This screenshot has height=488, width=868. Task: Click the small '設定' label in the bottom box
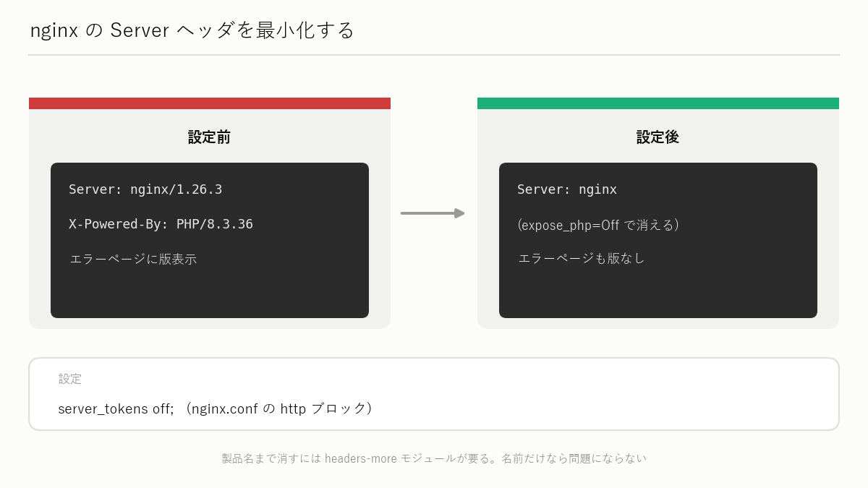[x=70, y=379]
